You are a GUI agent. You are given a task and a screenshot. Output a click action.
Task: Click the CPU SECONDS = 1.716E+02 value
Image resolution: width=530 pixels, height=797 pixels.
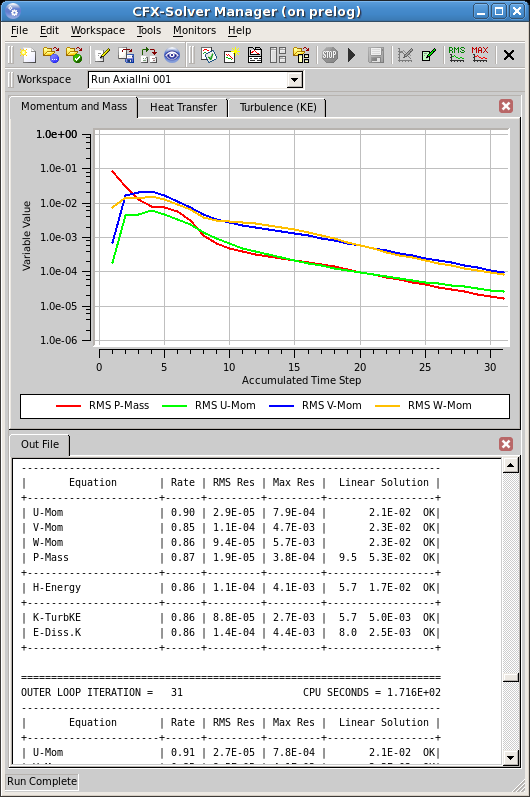click(372, 692)
